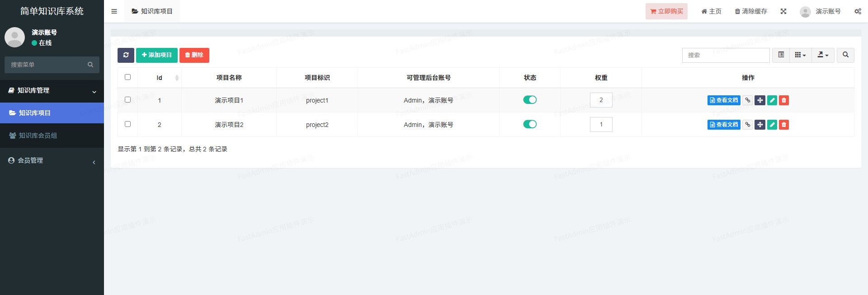Screen dimensions: 868x295
Task: Click the refresh table button
Action: pos(126,55)
